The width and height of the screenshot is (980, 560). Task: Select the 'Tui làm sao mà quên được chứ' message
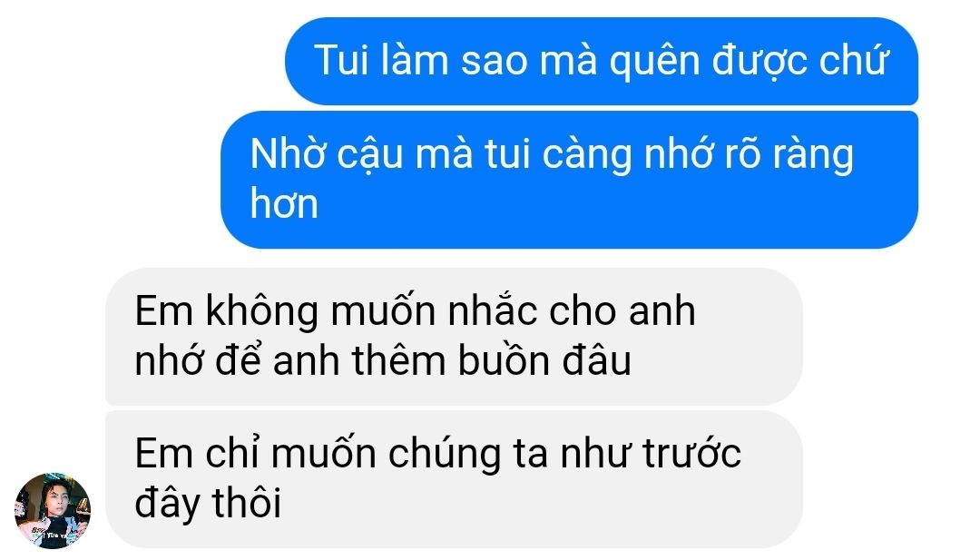[602, 61]
